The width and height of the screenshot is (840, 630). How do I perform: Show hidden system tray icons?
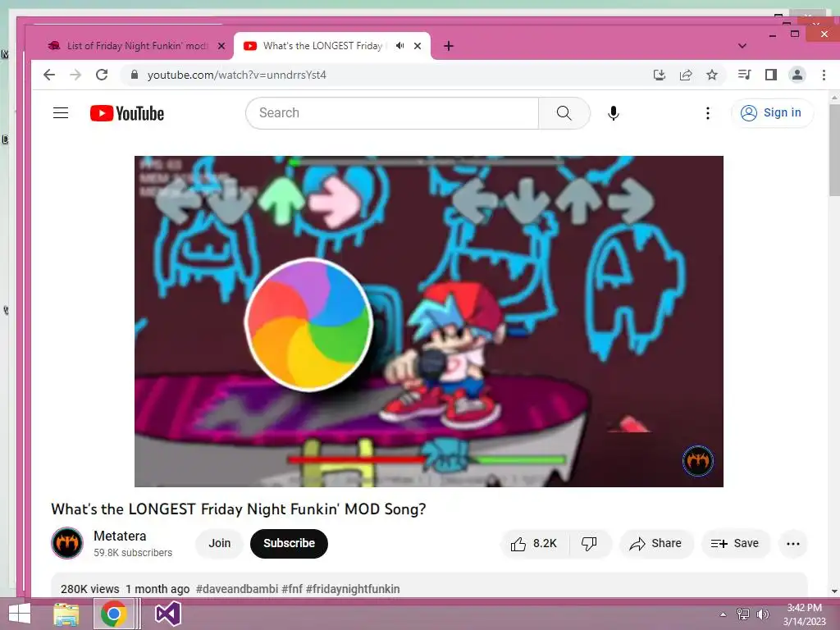723,614
